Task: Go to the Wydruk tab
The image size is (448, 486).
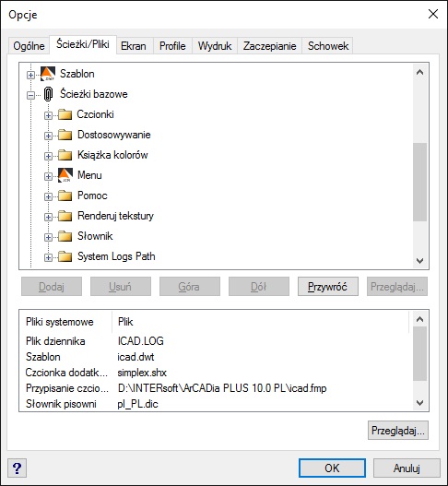Action: pyautogui.click(x=215, y=46)
